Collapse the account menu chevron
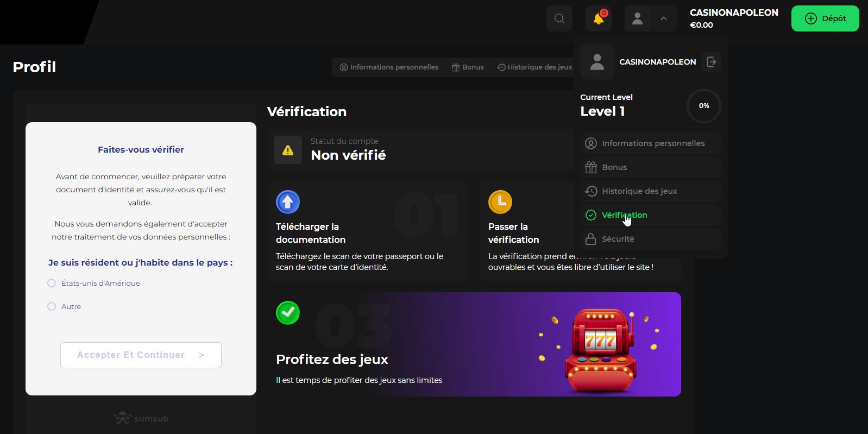 tap(664, 18)
